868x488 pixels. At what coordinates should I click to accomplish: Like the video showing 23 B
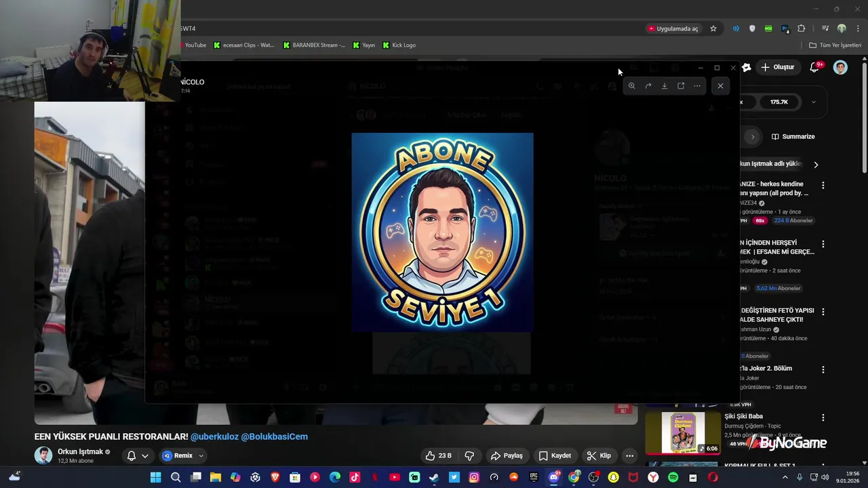click(438, 455)
